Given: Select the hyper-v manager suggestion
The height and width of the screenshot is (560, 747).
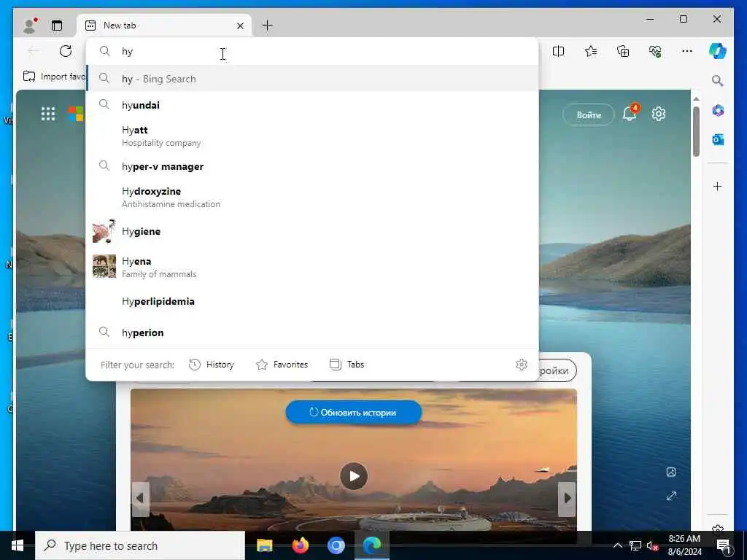Looking at the screenshot, I should [x=312, y=166].
